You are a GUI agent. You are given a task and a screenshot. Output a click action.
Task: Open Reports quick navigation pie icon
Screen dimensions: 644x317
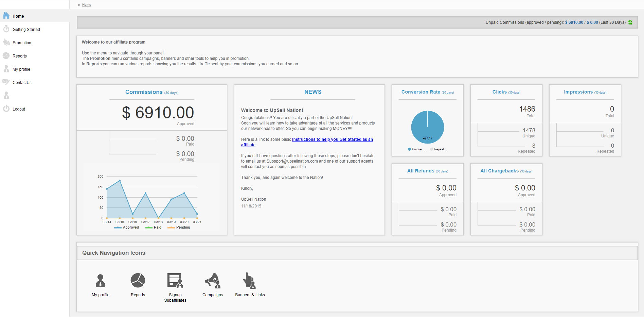[138, 280]
